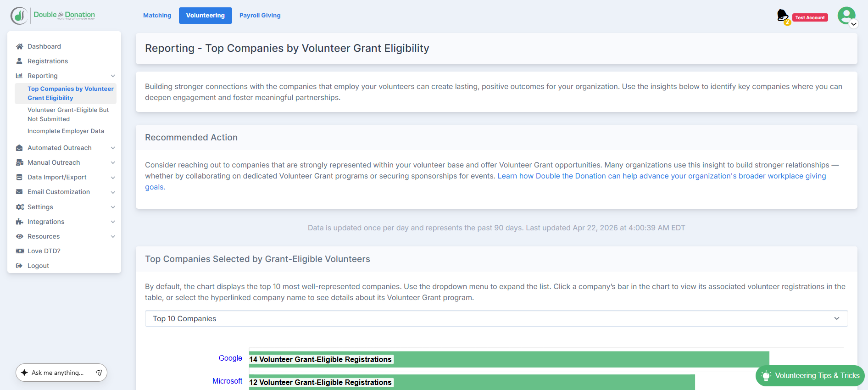Image resolution: width=868 pixels, height=390 pixels.
Task: Click the Reporting chart icon
Action: click(19, 76)
